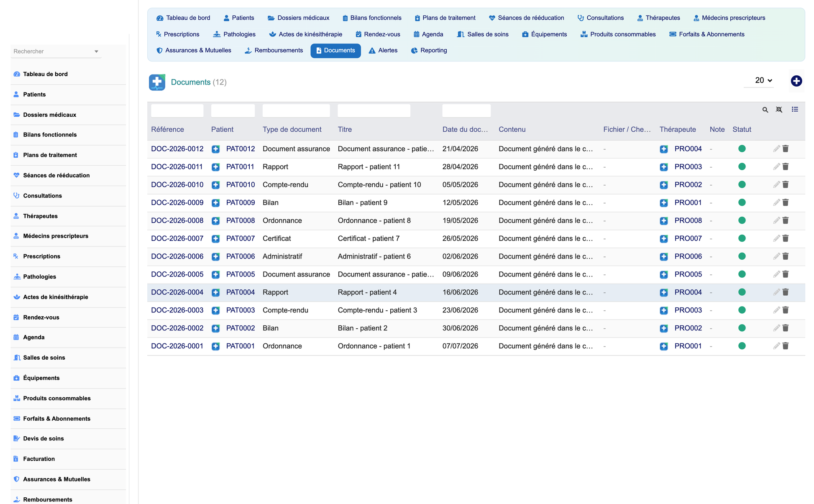Click the Titre filter input field
The height and width of the screenshot is (504, 814).
374,110
